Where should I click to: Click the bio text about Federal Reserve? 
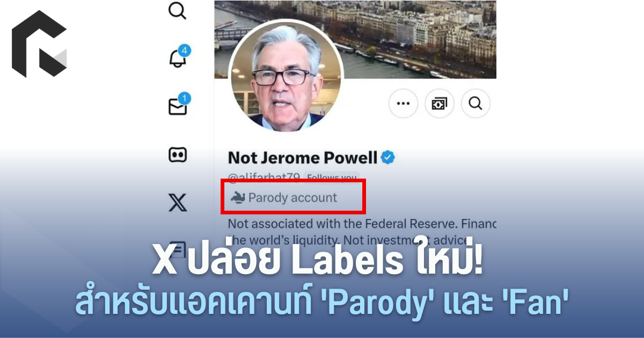[362, 231]
